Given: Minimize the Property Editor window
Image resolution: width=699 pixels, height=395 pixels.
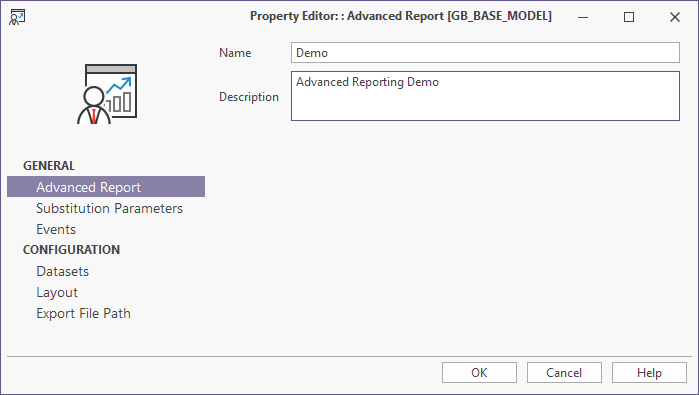Looking at the screenshot, I should [x=583, y=17].
